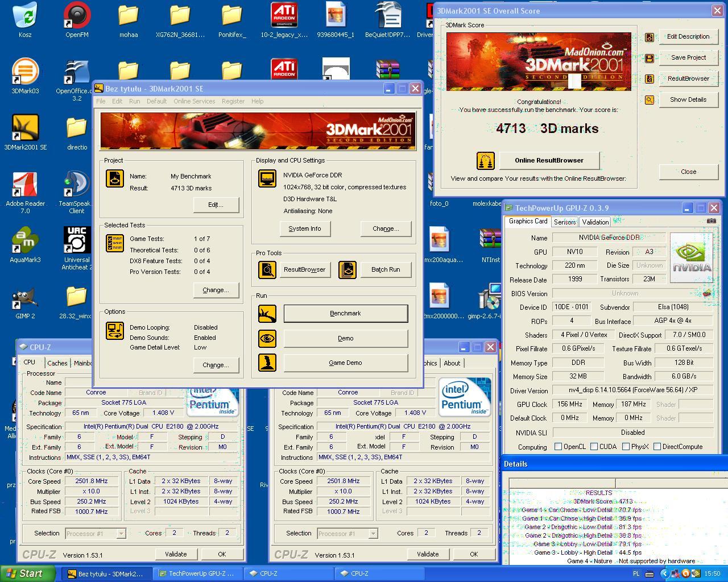Click the Options icon in 3DMark2001
728x582 pixels.
tap(115, 331)
